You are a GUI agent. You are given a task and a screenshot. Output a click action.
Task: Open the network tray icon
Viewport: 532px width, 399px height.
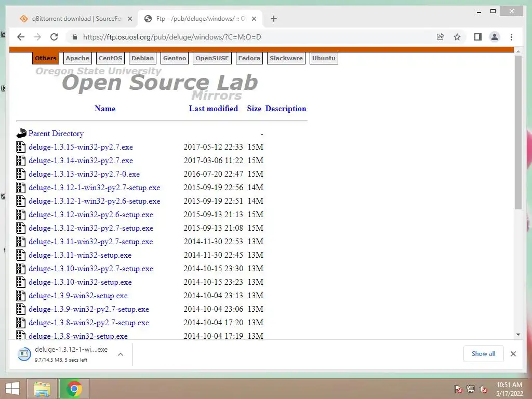click(x=471, y=389)
